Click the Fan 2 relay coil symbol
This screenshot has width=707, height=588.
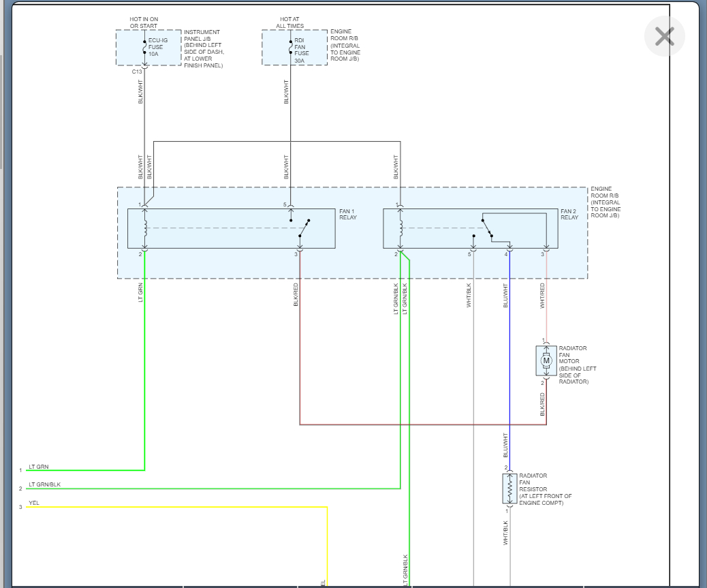click(x=400, y=228)
